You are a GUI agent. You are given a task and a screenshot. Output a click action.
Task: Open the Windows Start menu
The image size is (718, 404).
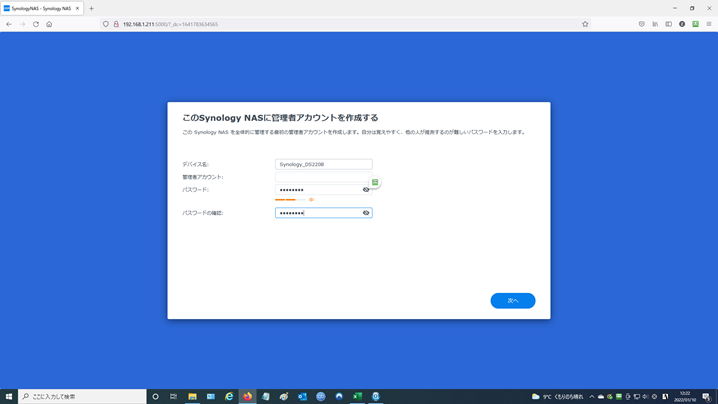coord(9,396)
